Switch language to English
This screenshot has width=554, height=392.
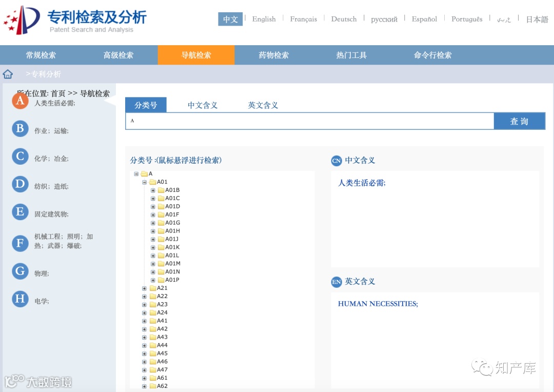point(264,19)
